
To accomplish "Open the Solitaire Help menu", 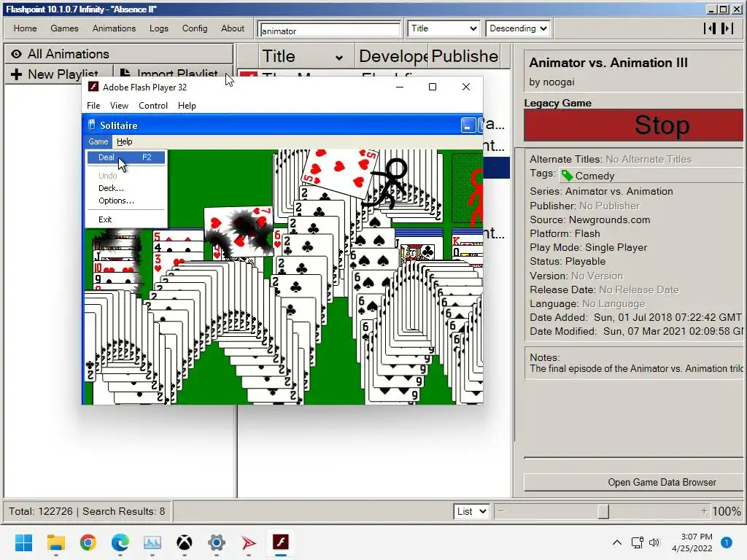I will [x=124, y=141].
